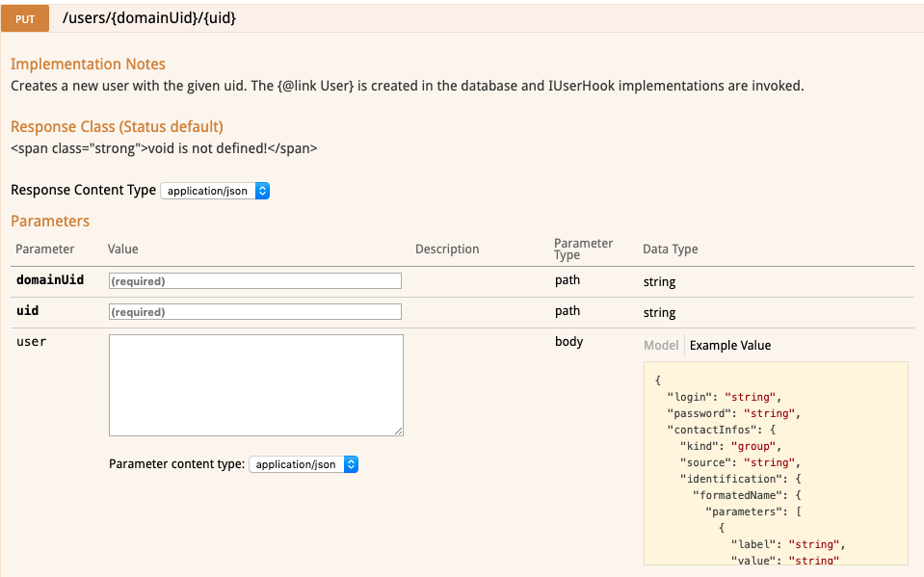The width and height of the screenshot is (924, 577).
Task: Click the Response Class (Status default) heading
Action: 117,127
